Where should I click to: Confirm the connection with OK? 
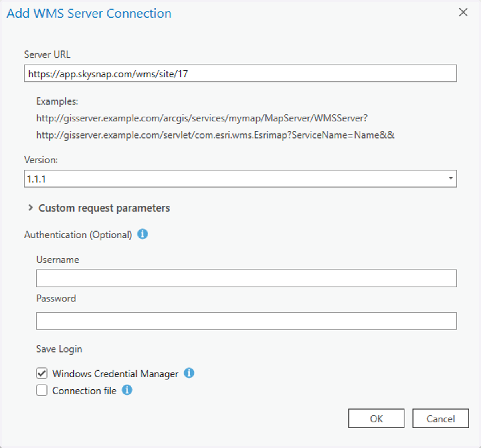point(376,418)
